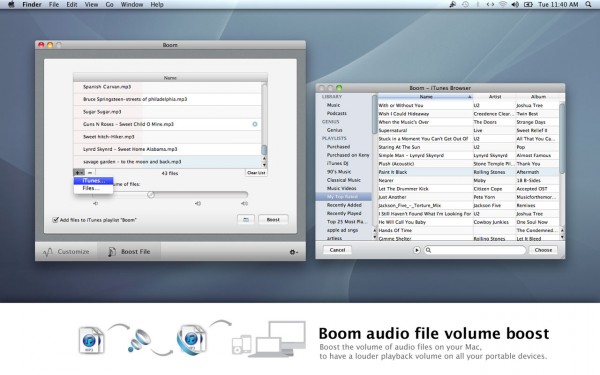Click the circular status icon on Guns N Roses row

pyautogui.click(x=255, y=124)
